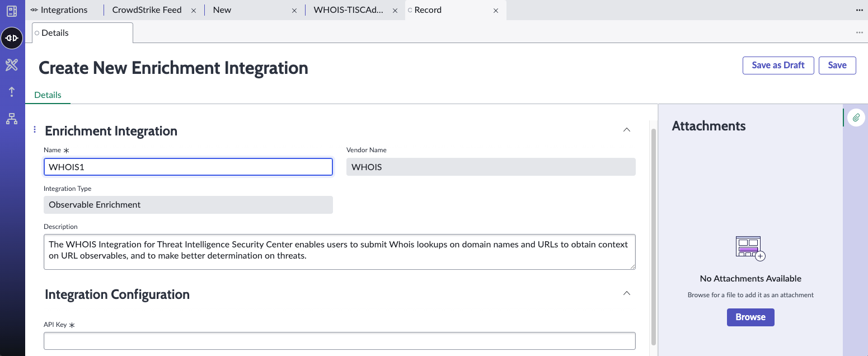Open the form section drag-handle dots menu
Screen dimensions: 868x356
[x=35, y=130]
